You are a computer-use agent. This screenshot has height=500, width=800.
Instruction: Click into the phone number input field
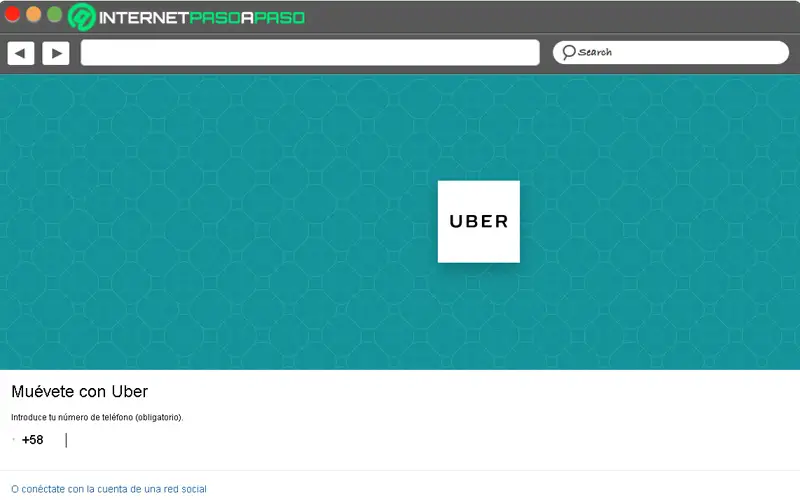coord(398,440)
